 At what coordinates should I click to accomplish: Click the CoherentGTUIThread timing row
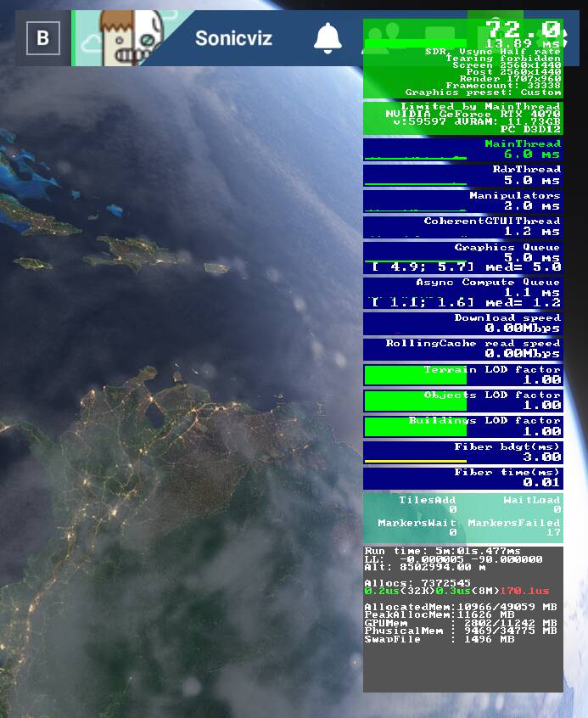click(x=463, y=227)
